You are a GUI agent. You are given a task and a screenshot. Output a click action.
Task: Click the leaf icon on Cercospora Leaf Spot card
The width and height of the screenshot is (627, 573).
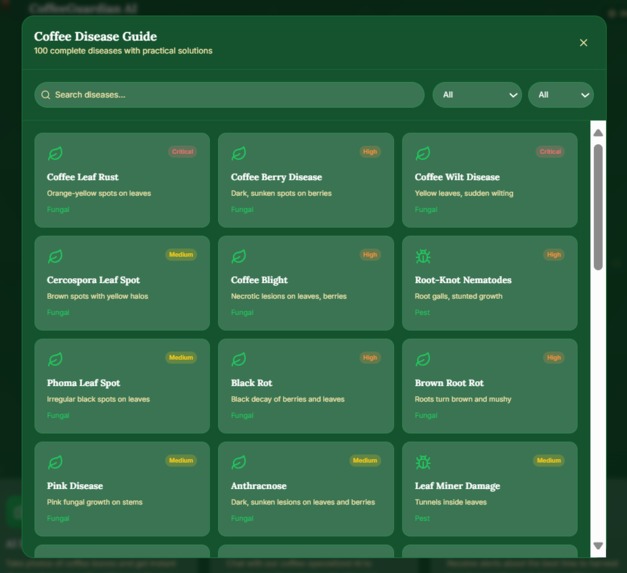pos(55,256)
